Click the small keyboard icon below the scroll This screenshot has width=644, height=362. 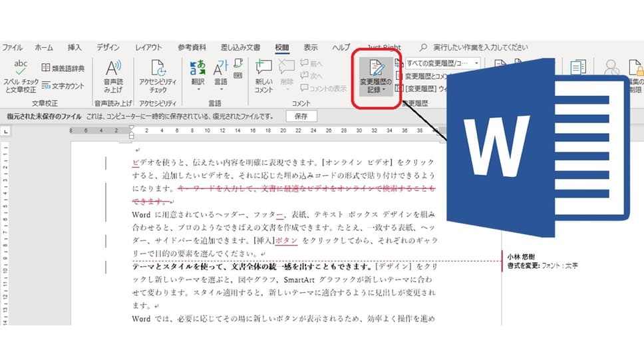pyautogui.click(x=238, y=75)
